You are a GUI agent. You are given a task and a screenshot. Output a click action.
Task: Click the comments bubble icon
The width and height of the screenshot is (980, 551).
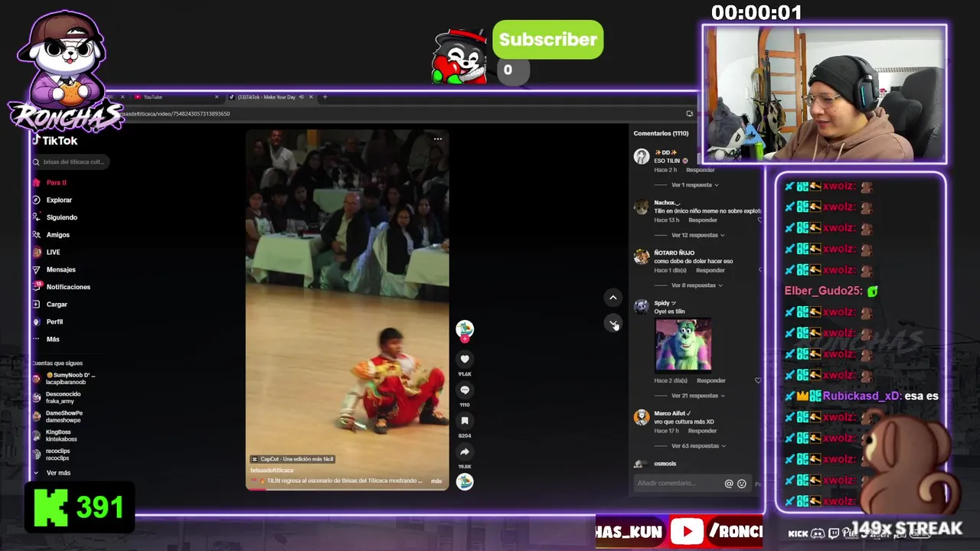[x=465, y=390]
